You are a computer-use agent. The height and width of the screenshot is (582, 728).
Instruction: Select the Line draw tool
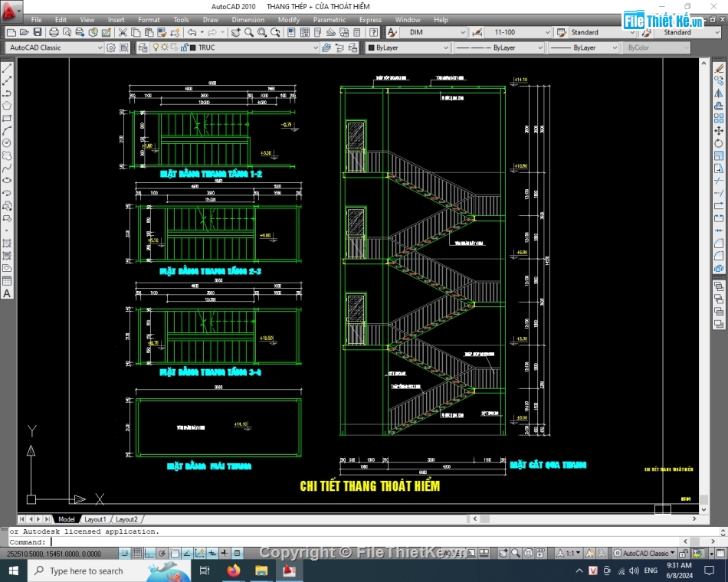click(x=7, y=68)
